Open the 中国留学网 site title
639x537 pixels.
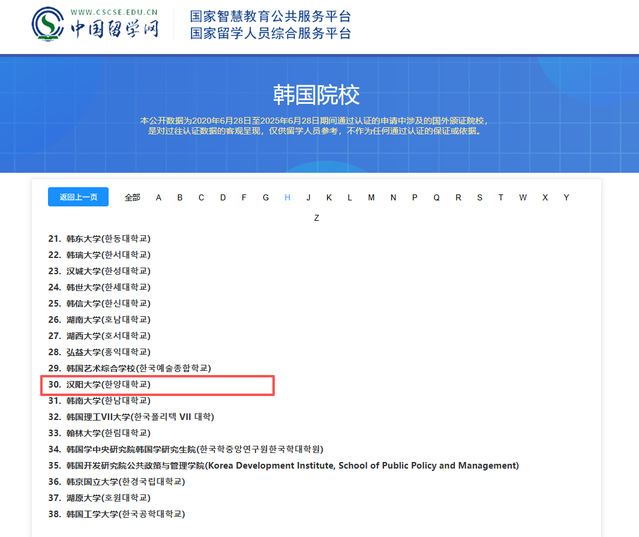click(115, 29)
